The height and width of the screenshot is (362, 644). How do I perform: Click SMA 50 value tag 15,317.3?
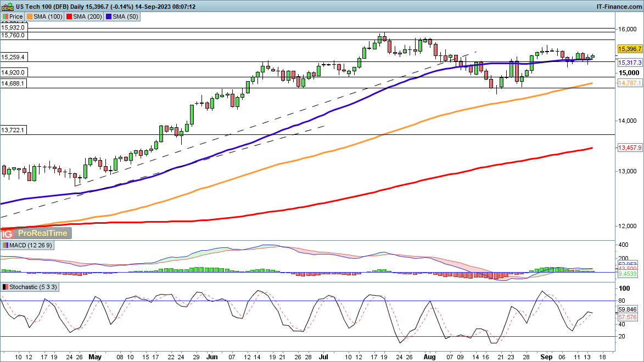630,63
